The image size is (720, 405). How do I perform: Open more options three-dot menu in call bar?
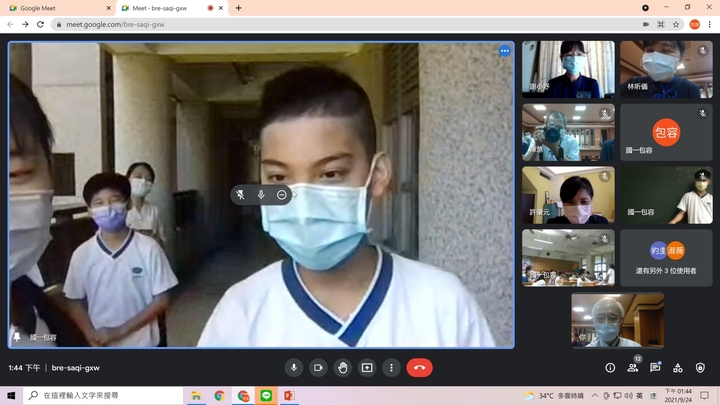click(x=391, y=367)
